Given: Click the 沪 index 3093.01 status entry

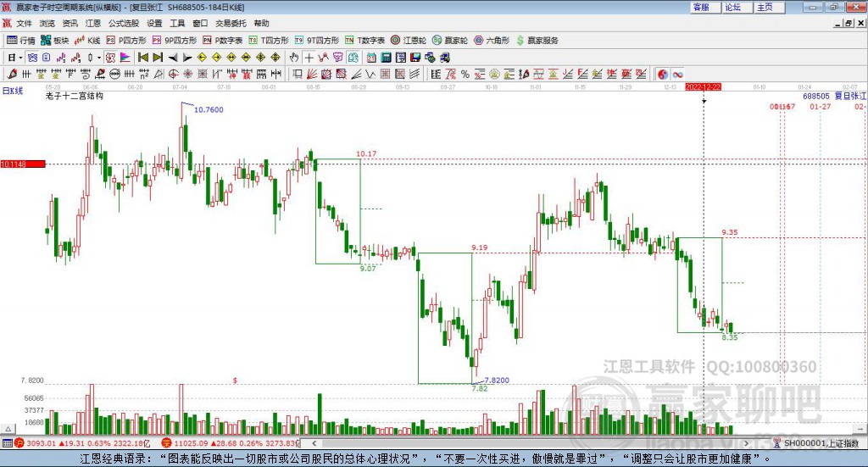Looking at the screenshot, I should [82, 443].
